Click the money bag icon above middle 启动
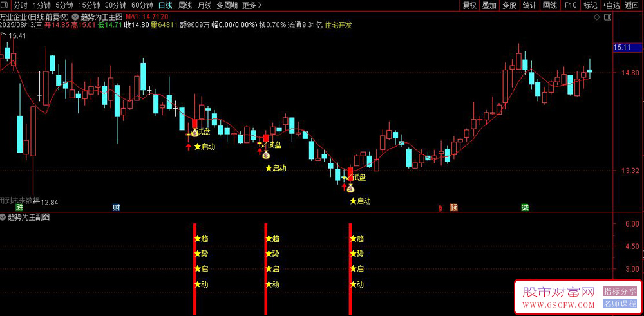 click(266, 154)
